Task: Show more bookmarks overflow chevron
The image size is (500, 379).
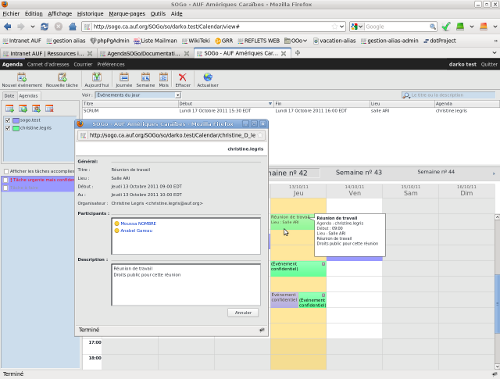Action: 495,41
